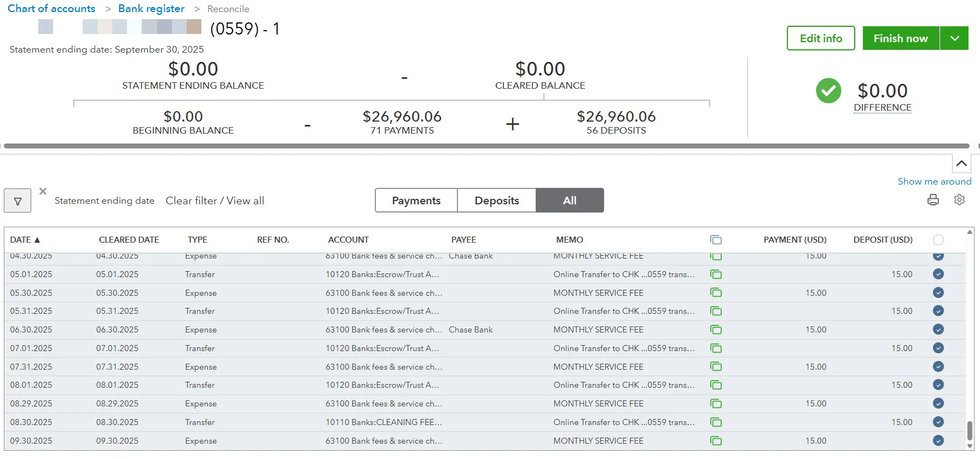The height and width of the screenshot is (459, 980).
Task: Uncheck the 08.29.2025 expense cleared mark
Action: click(x=938, y=404)
